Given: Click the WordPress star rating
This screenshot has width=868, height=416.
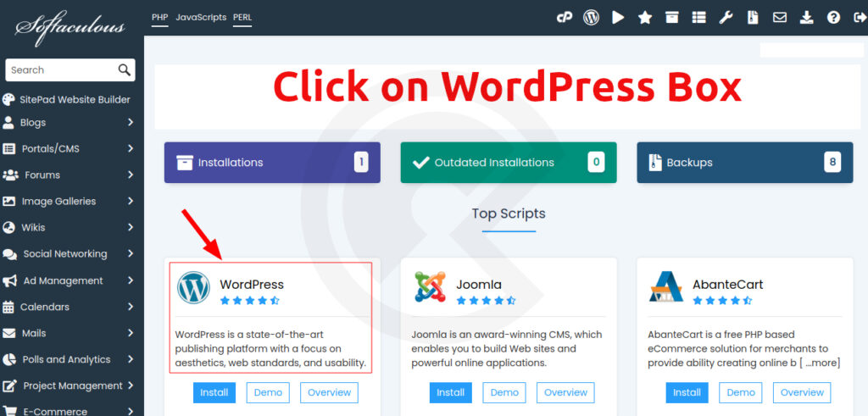Looking at the screenshot, I should coord(250,301).
